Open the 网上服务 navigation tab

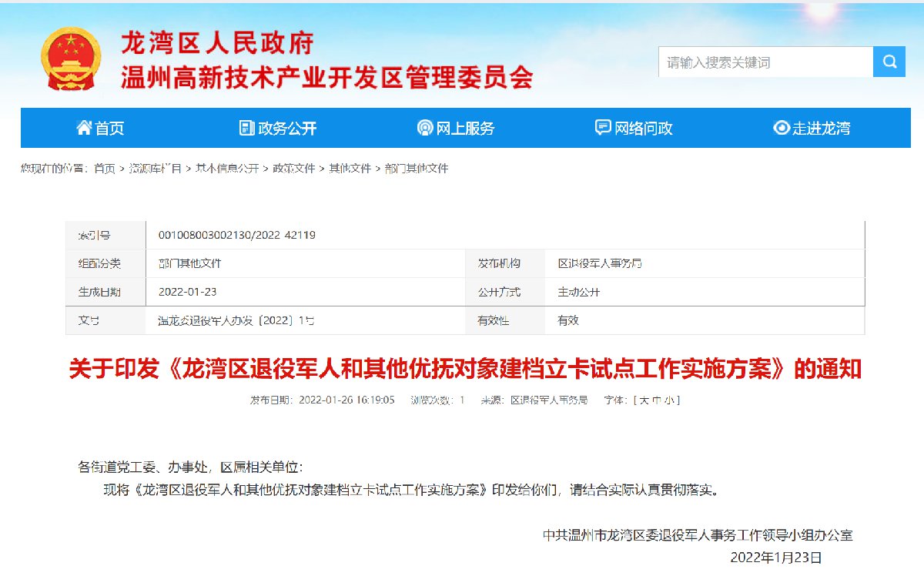pos(456,128)
